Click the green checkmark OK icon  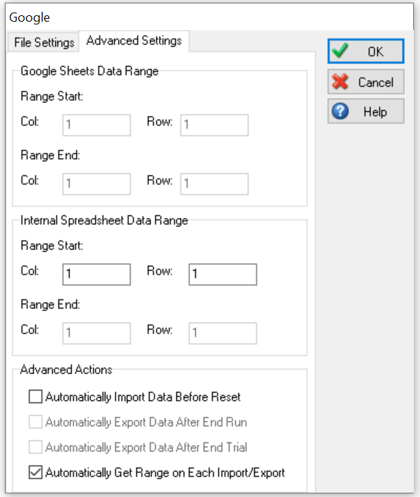point(340,51)
